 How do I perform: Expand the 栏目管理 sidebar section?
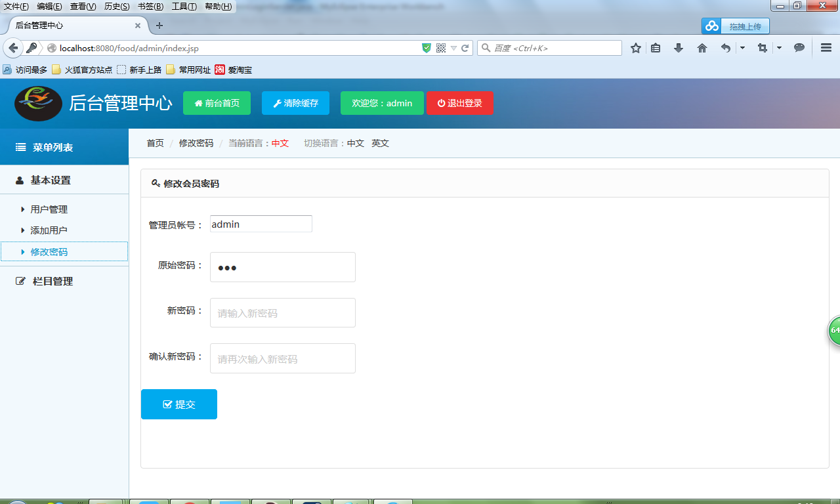pyautogui.click(x=64, y=281)
